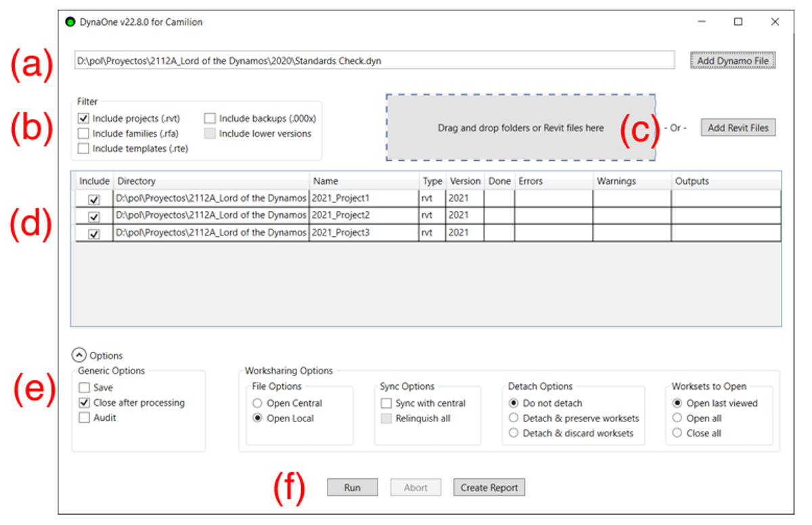Toggle Relinquish all checkbox
The height and width of the screenshot is (525, 812).
point(386,418)
